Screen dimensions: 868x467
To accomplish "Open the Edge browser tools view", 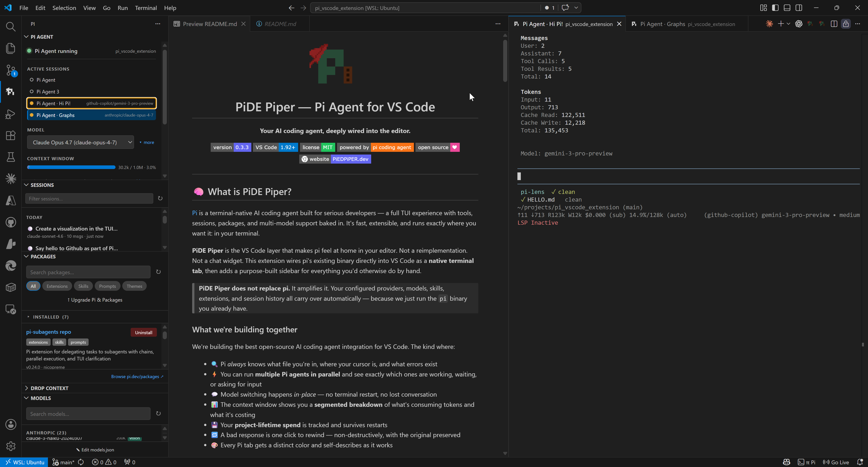I will [11, 266].
